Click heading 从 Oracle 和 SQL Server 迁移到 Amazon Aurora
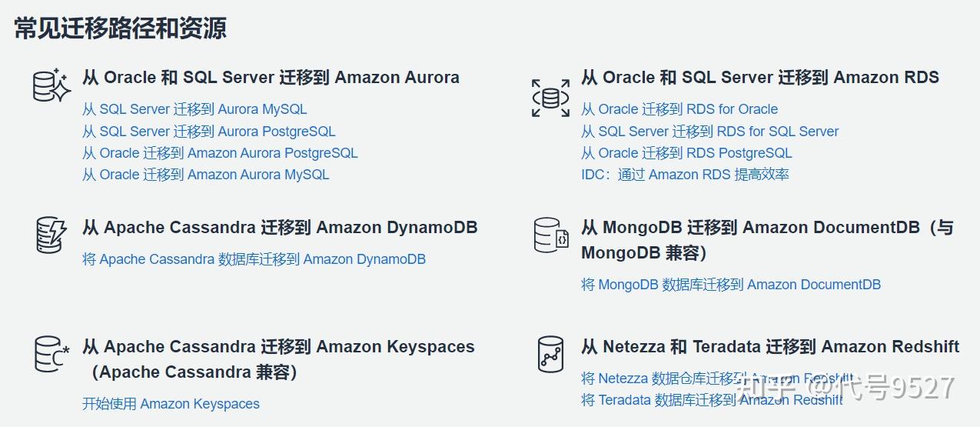Image resolution: width=980 pixels, height=427 pixels. [x=271, y=78]
